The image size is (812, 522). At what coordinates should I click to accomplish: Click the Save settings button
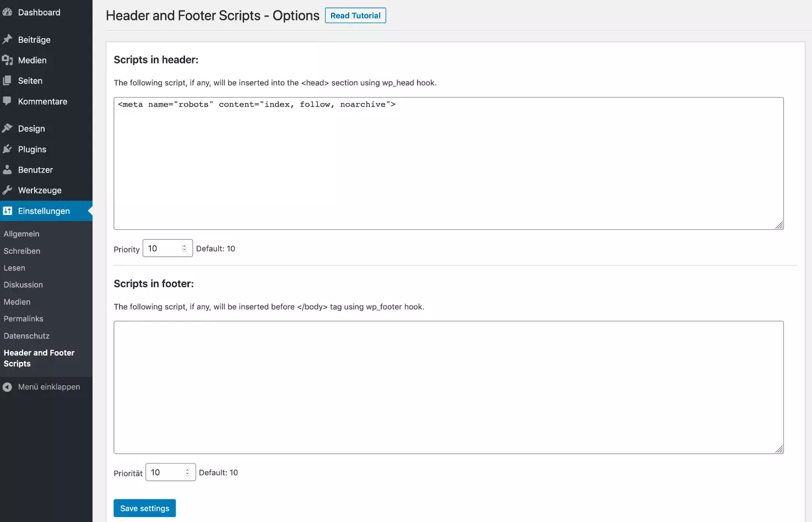pyautogui.click(x=144, y=508)
